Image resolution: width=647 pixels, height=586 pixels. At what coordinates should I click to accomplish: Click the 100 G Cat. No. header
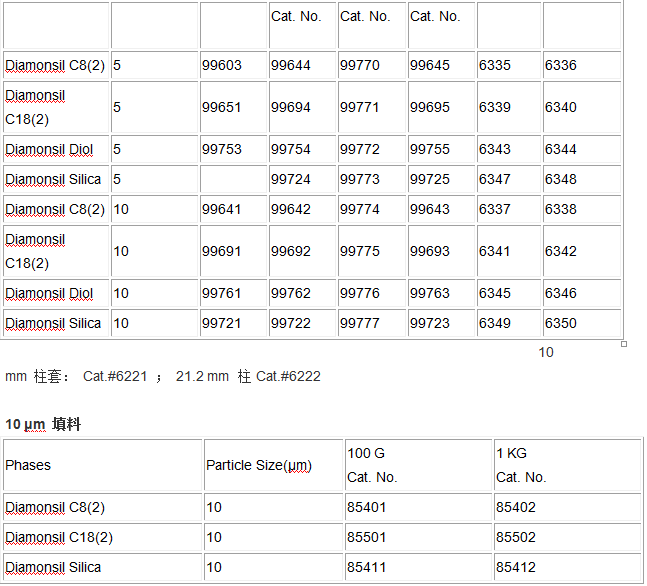pyautogui.click(x=418, y=465)
